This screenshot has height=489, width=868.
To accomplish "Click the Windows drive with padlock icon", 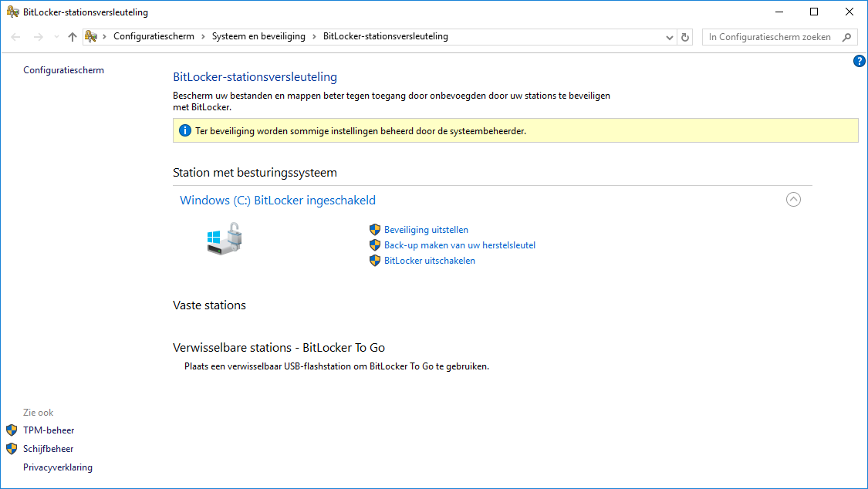I will (x=225, y=238).
